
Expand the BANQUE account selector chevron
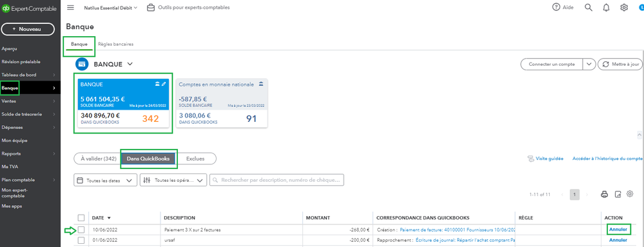pos(130,64)
